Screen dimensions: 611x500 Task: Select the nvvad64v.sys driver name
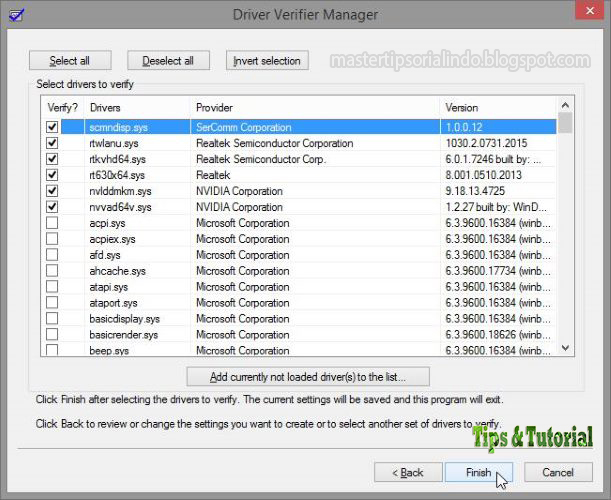coord(120,207)
